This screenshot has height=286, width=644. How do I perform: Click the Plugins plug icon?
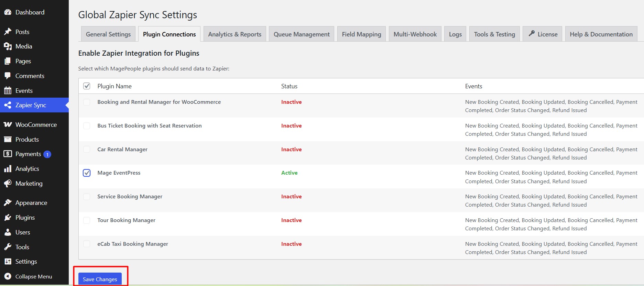coord(8,218)
